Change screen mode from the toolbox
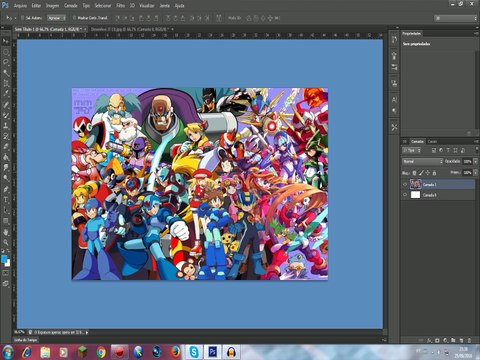The image size is (480, 360). pyautogui.click(x=6, y=284)
